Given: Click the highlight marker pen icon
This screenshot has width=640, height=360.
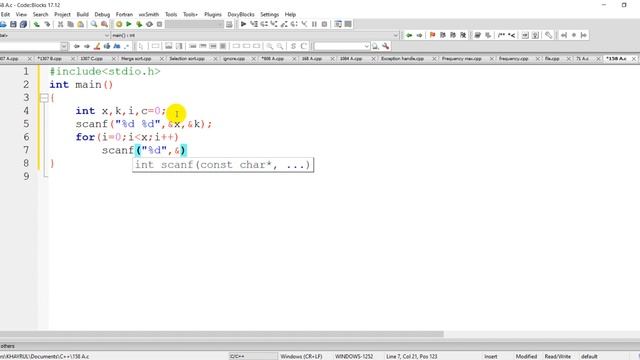Looking at the screenshot, I should [97, 47].
